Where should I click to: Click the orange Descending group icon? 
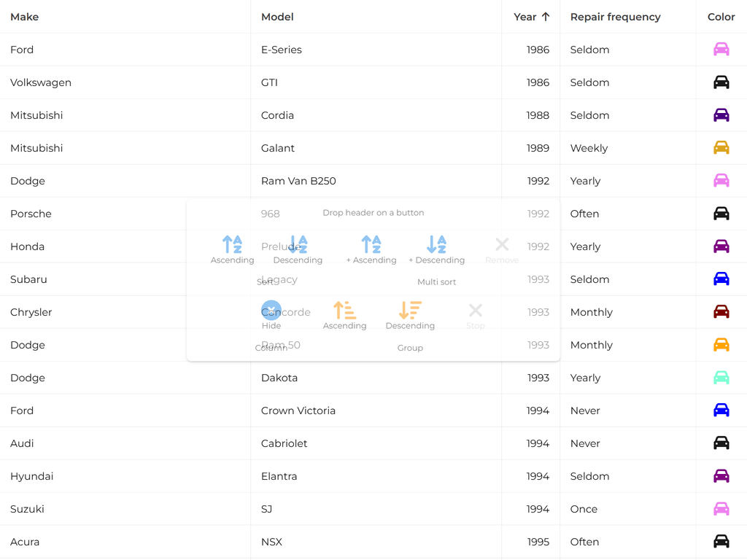click(x=410, y=310)
